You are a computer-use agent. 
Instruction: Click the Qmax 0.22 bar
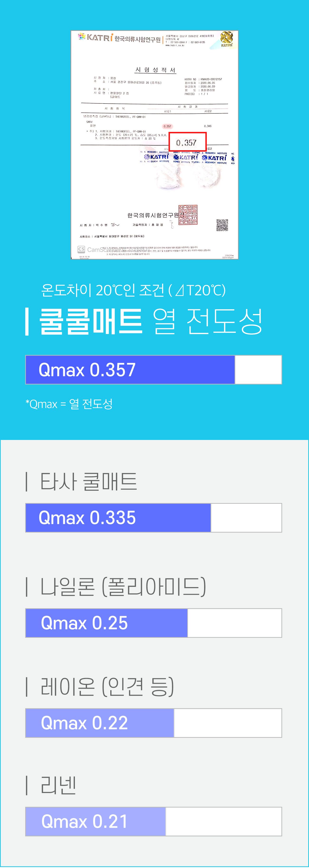100,723
